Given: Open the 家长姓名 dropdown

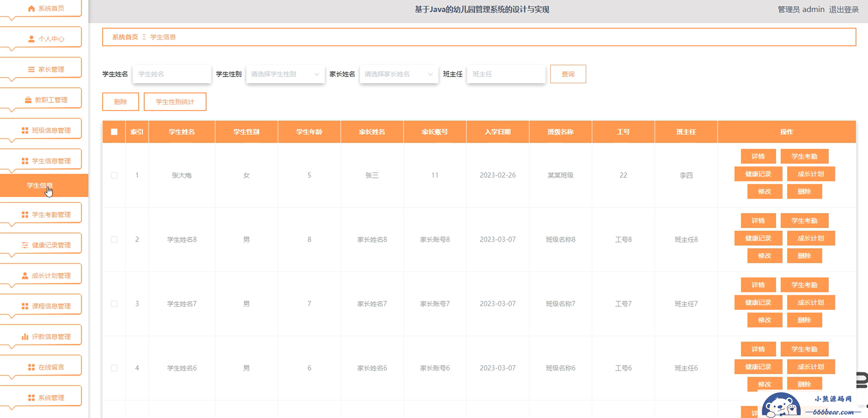Looking at the screenshot, I should (399, 74).
